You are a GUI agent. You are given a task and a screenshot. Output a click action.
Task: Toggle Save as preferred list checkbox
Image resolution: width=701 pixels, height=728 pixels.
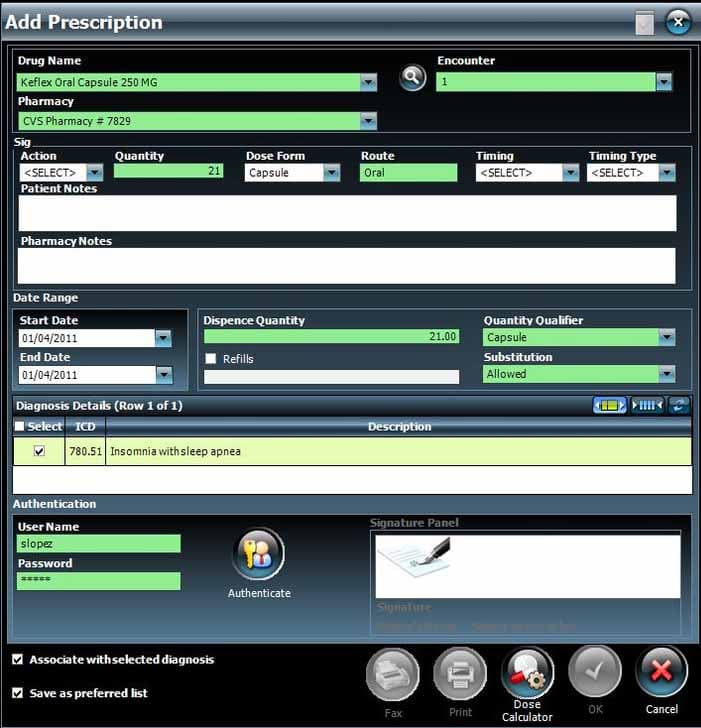(18, 693)
